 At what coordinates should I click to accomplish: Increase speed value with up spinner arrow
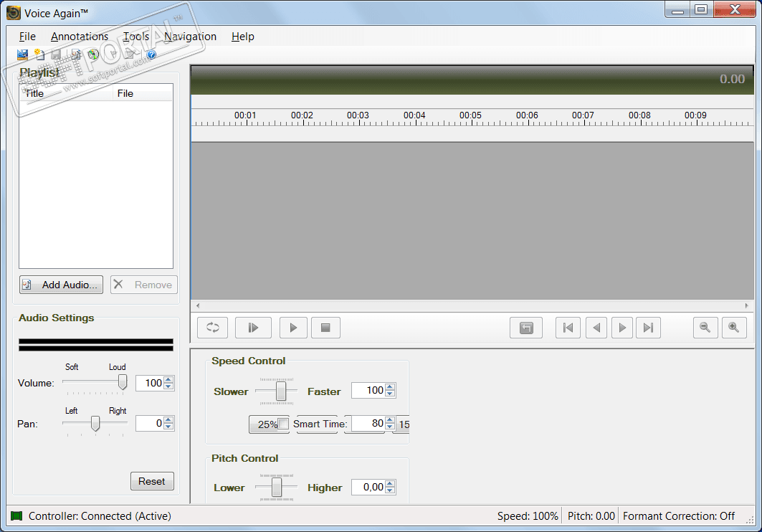[x=390, y=387]
